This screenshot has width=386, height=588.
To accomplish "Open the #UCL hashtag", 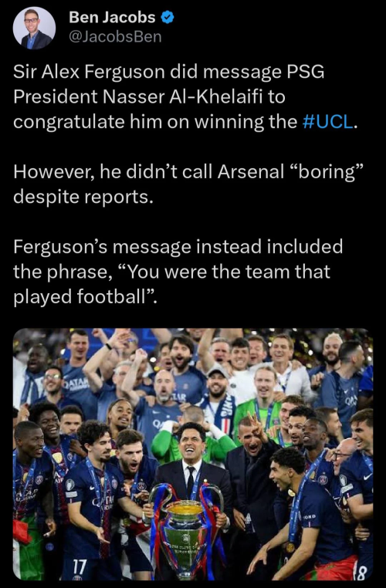I will pos(327,121).
